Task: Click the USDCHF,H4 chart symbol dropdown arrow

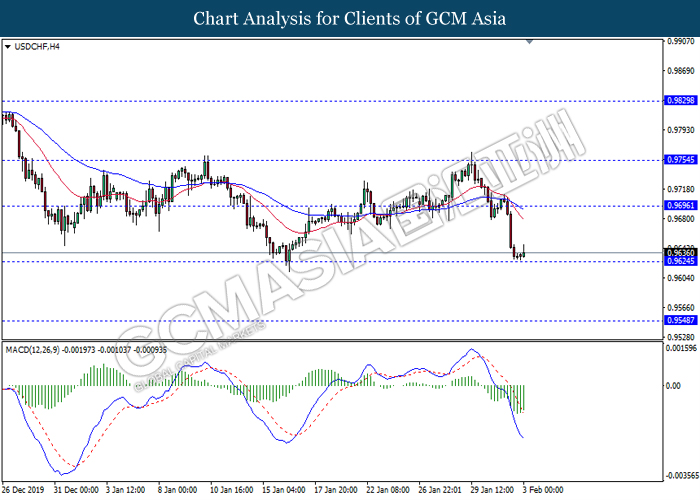Action: tap(8, 47)
